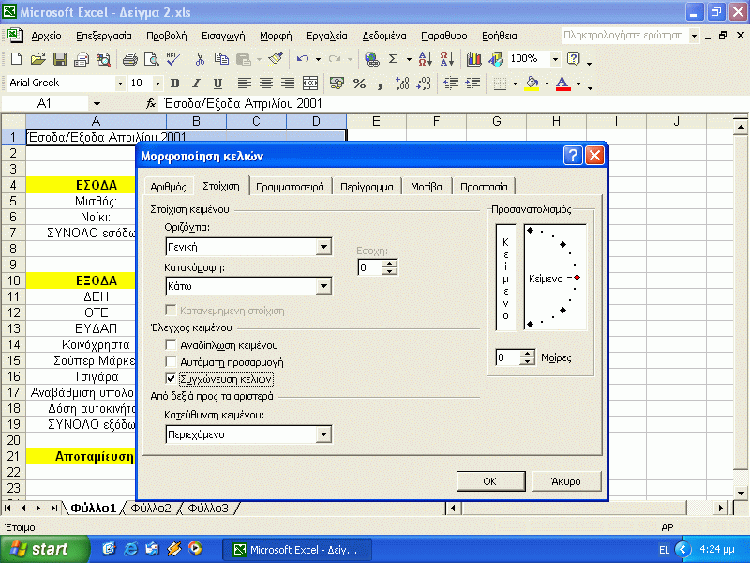The image size is (750, 563).
Task: Switch to the Γραμματοσειρά tab
Action: [290, 187]
